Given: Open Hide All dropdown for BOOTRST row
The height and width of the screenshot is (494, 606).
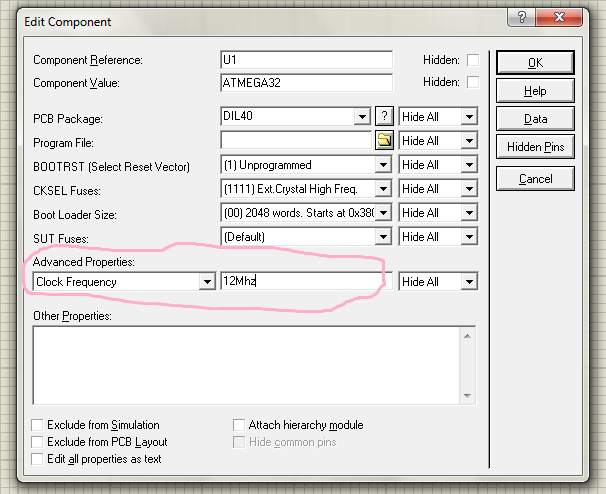Looking at the screenshot, I should pyautogui.click(x=469, y=165).
